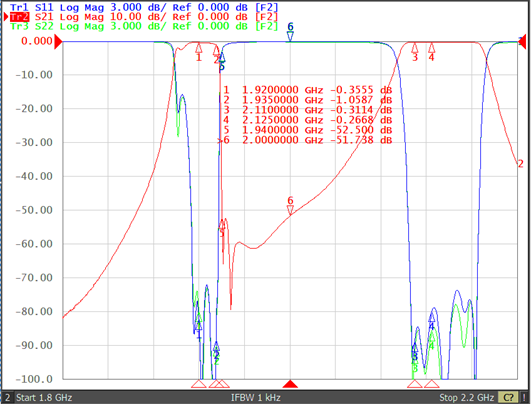Select the Tr3 S22 trace label

(x=31, y=26)
